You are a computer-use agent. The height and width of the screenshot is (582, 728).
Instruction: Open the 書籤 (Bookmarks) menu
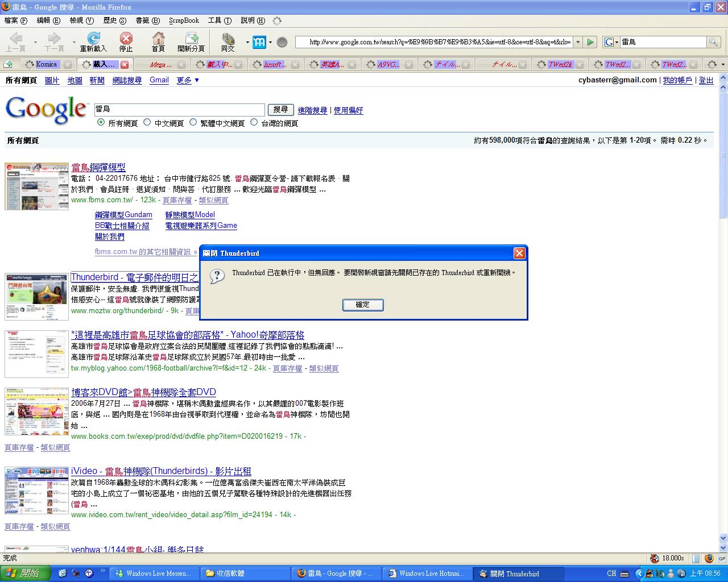[x=147, y=20]
